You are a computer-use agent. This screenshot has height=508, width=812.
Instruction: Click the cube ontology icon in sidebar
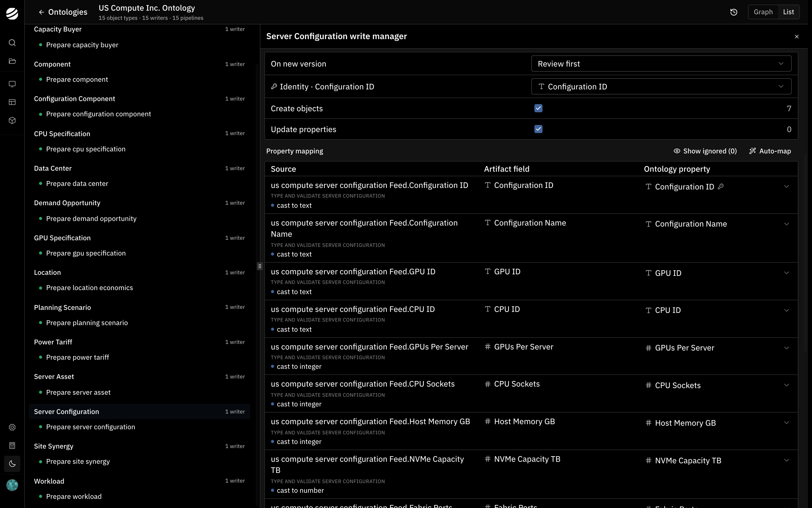[12, 120]
